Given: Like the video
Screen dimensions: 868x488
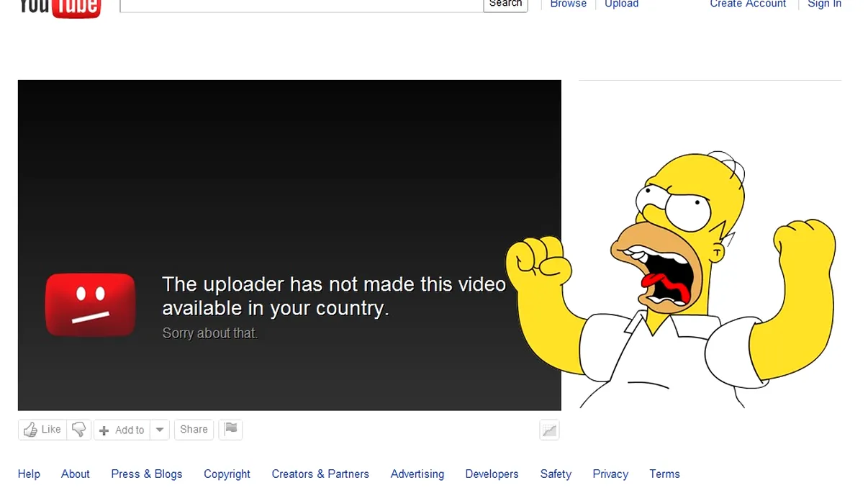Looking at the screenshot, I should pos(42,430).
